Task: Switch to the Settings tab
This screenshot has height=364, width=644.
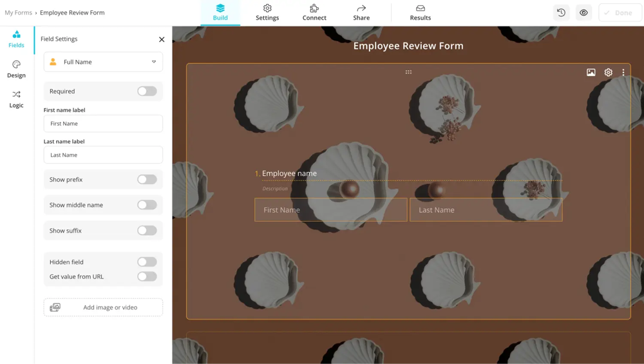Action: [267, 13]
